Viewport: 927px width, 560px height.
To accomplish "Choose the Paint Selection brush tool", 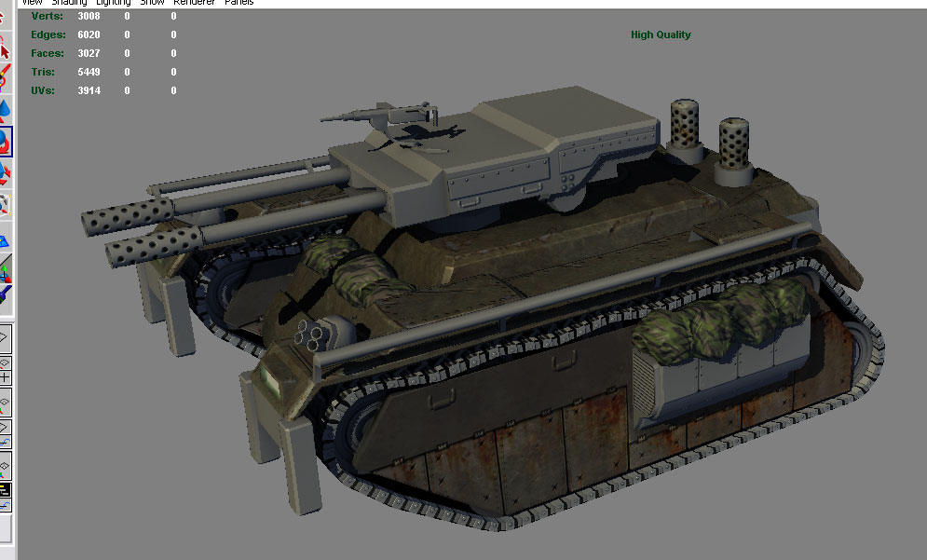I will click(x=4, y=78).
